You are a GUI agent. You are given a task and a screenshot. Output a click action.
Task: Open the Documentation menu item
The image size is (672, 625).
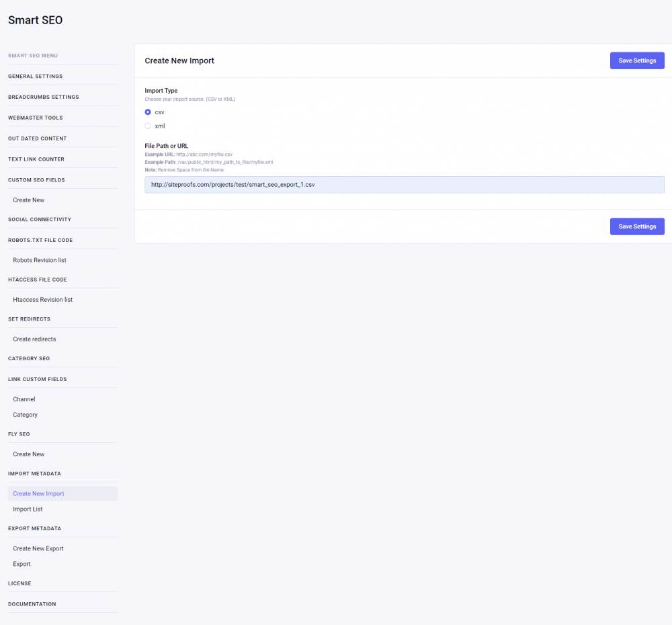32,604
